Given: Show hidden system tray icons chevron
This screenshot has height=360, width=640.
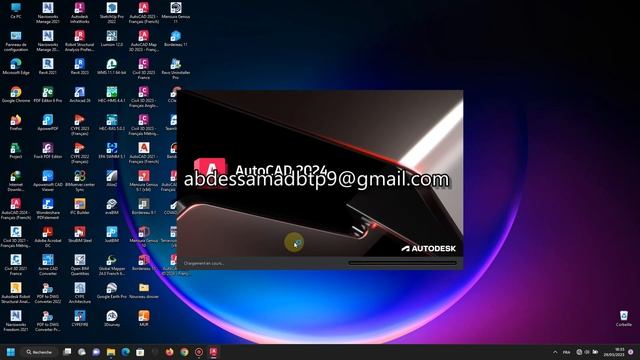Looking at the screenshot, I should 555,352.
